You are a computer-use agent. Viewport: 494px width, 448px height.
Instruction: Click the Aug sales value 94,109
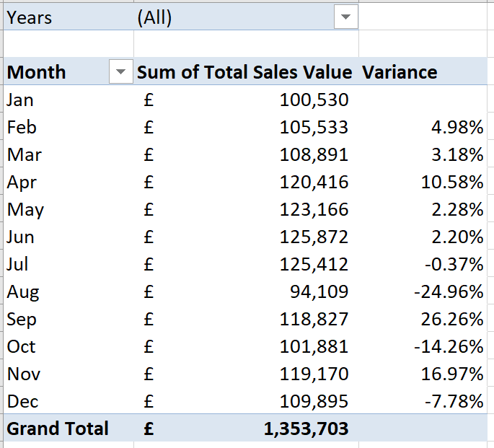319,292
